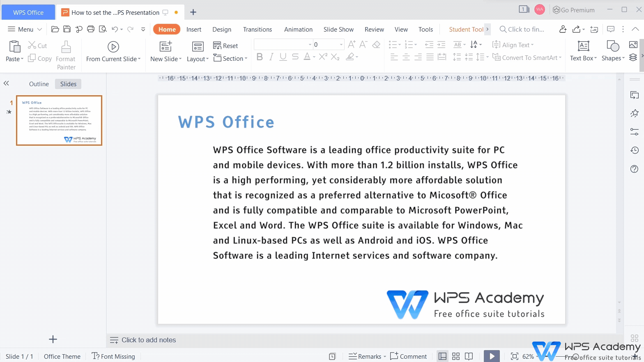Viewport: 644px width, 362px height.
Task: Select slide 1 thumbnail
Action: [x=59, y=120]
